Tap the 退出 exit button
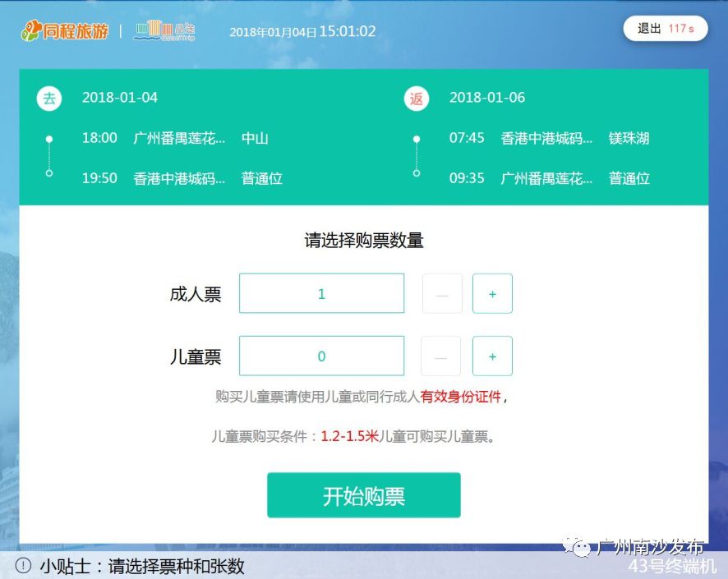Viewport: 728px width, 579px height. click(x=649, y=28)
